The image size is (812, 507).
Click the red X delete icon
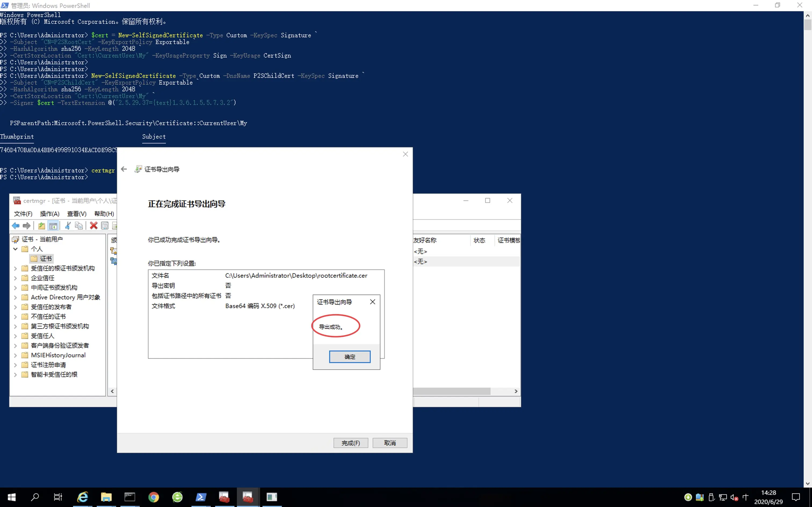[x=94, y=226]
